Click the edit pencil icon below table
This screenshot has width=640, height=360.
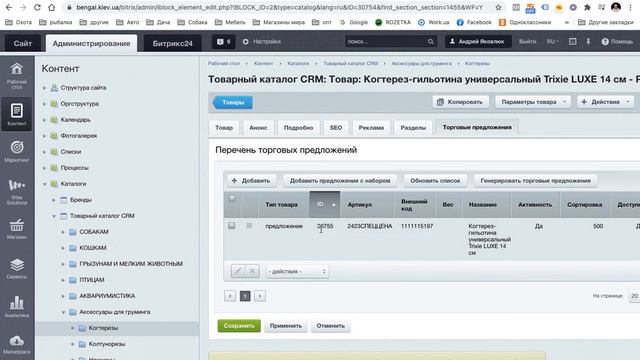coord(238,271)
